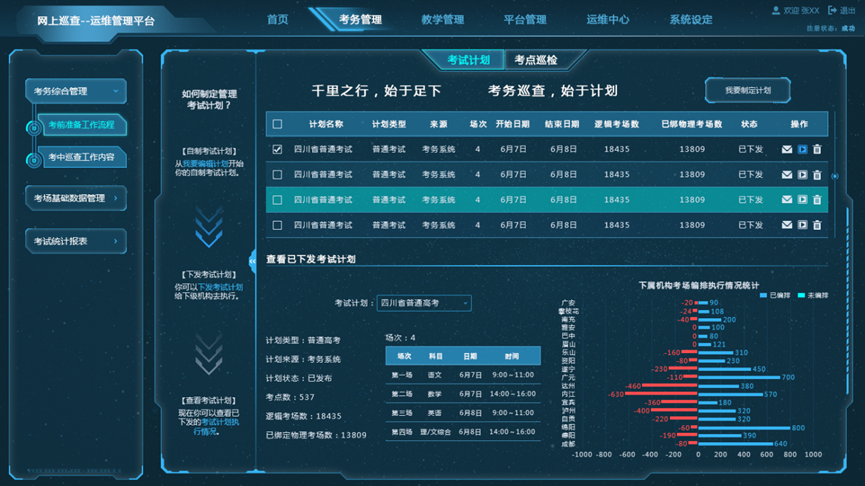This screenshot has width=865, height=486.
Task: Click the 我要制定计划 button
Action: pos(747,90)
